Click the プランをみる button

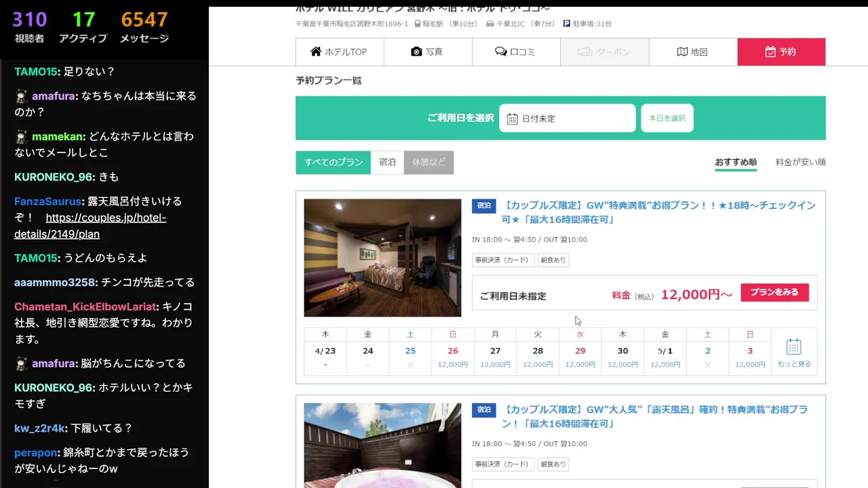[774, 292]
